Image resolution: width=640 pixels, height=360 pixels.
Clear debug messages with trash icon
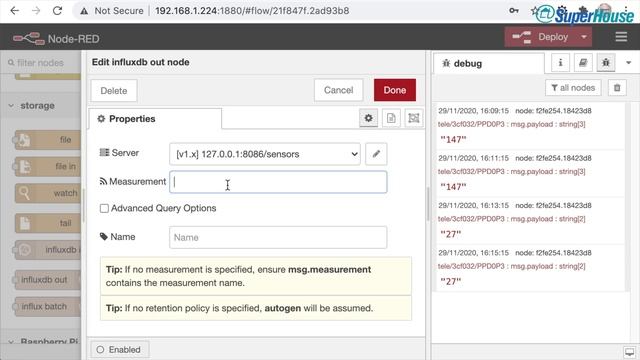(617, 88)
